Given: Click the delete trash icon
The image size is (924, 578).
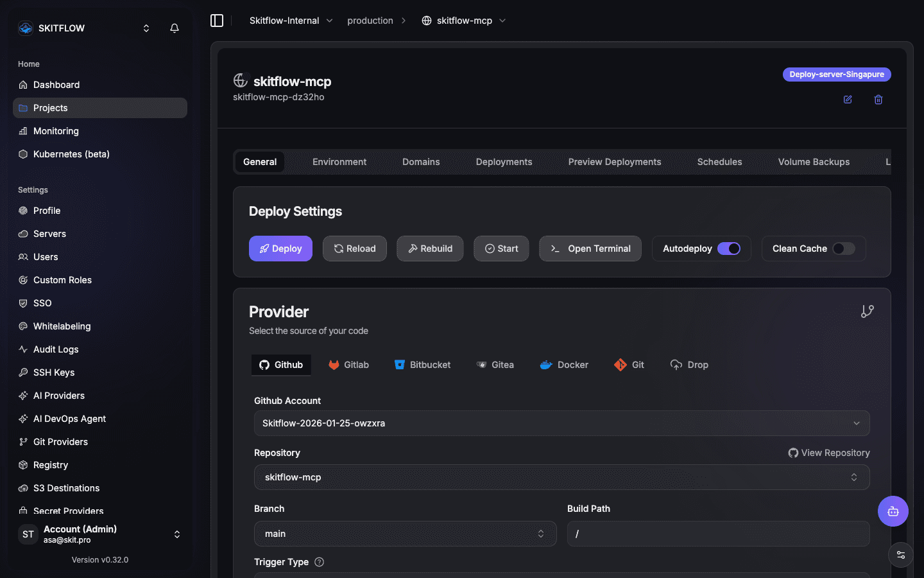Looking at the screenshot, I should coord(878,100).
